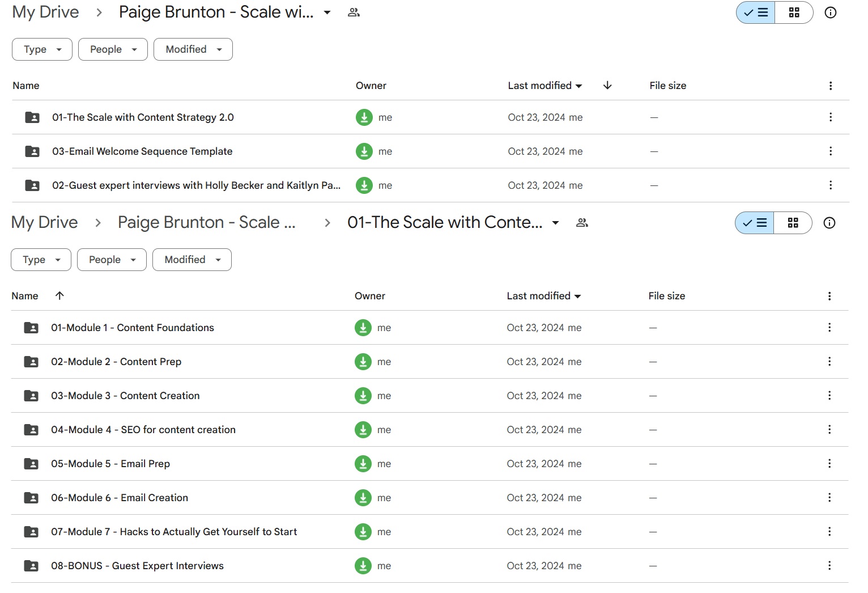The height and width of the screenshot is (593, 868).
Task: Open People filter dropdown in upper panel
Action: pos(113,49)
